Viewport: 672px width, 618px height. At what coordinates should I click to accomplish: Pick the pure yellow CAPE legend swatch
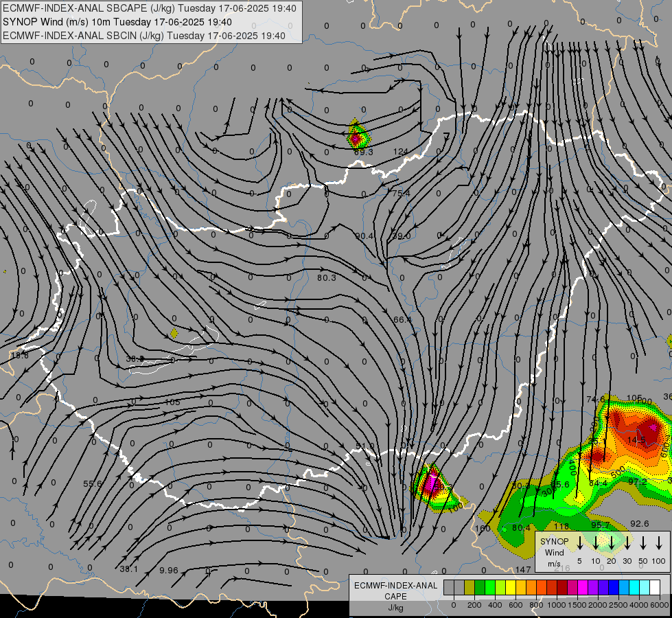point(511,588)
